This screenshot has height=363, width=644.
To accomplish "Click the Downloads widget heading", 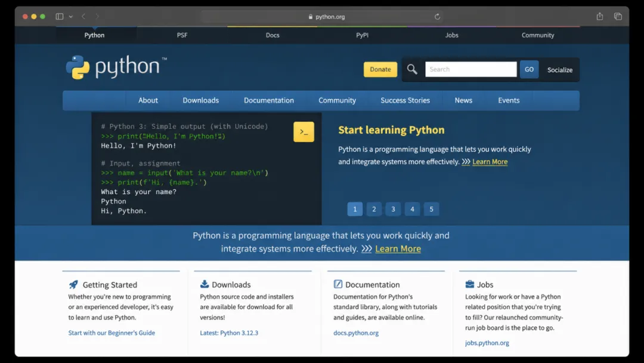I will [231, 284].
